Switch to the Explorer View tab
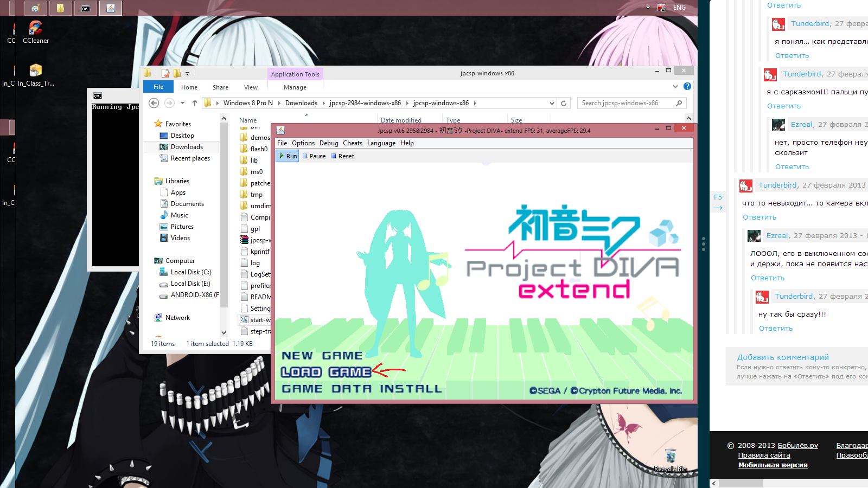The image size is (868, 488). click(251, 87)
